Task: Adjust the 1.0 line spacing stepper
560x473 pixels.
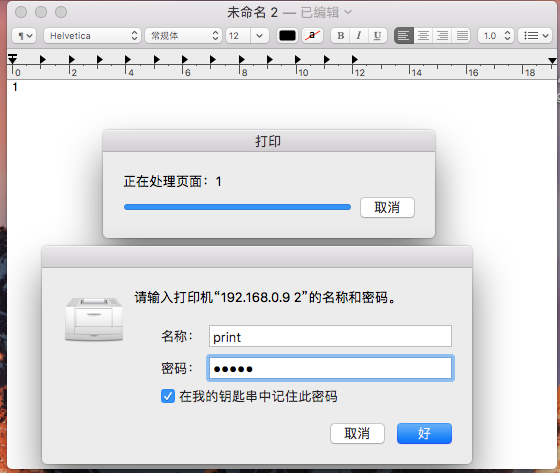Action: tap(507, 36)
